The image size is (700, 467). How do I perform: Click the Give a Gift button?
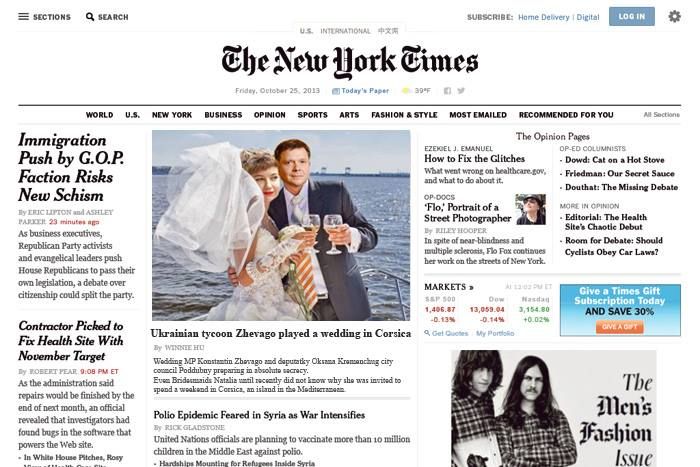coord(620,327)
